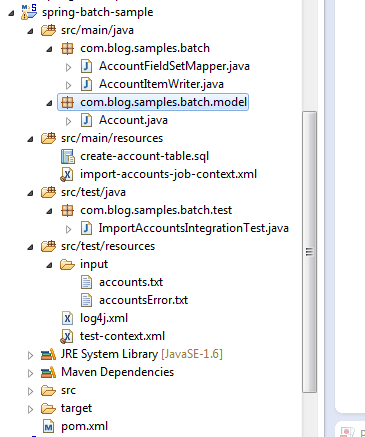The height and width of the screenshot is (437, 365).
Task: Click the AccountItemWriter.java file icon
Action: (86, 84)
